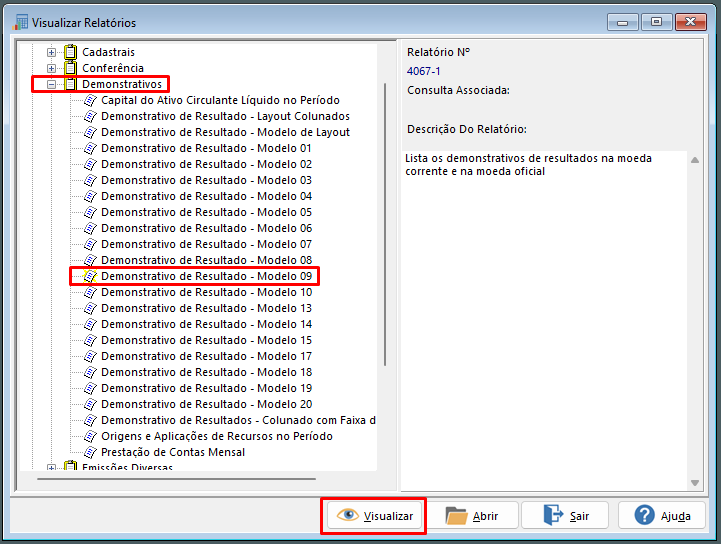Select Demonstrativo de Resultado - Modelo 01
This screenshot has width=721, height=544.
pos(206,149)
